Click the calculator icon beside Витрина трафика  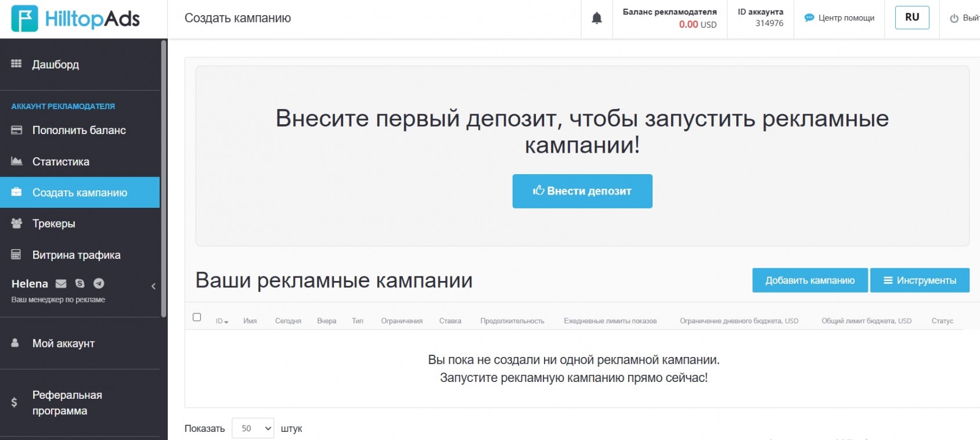(x=16, y=254)
